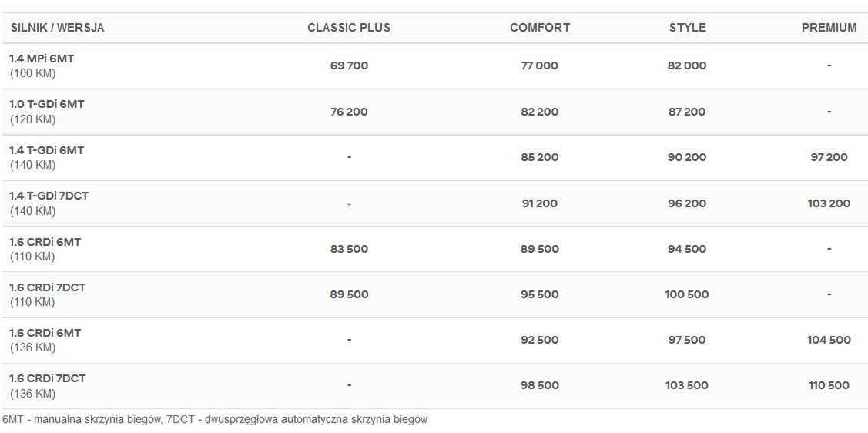Click the COMFORT column header
This screenshot has width=868, height=433.
pyautogui.click(x=540, y=28)
